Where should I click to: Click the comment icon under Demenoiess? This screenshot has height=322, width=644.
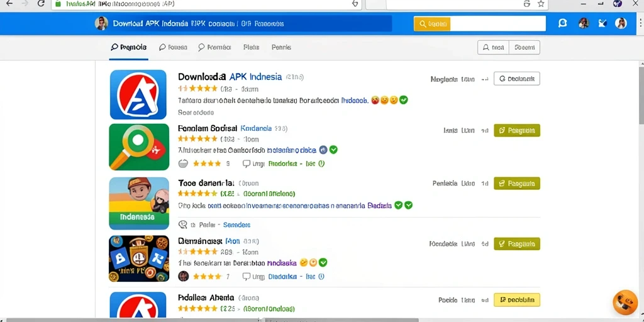(247, 277)
